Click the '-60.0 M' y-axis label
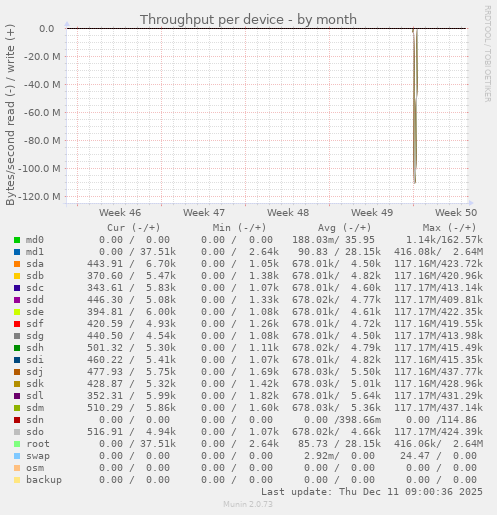This screenshot has width=497, height=515. pos(42,113)
